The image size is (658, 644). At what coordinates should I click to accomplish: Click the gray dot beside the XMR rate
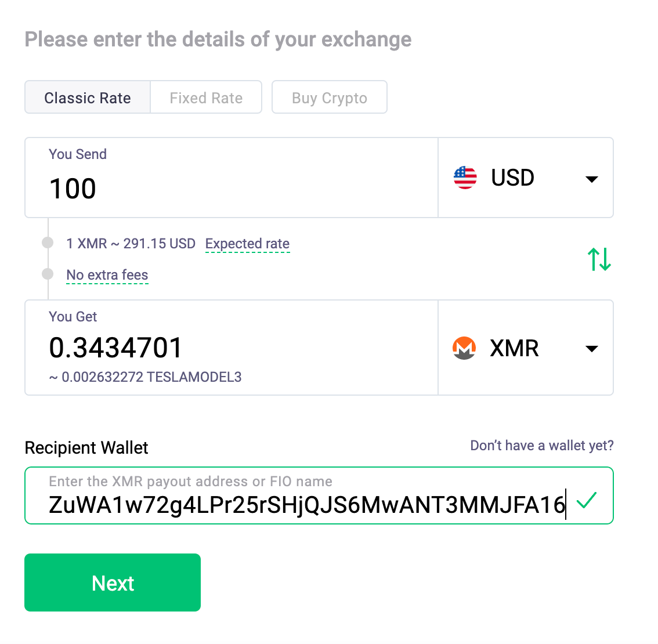[48, 243]
